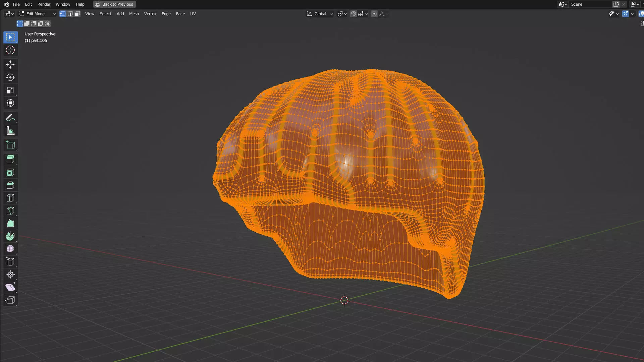Pick the Bevel tool
Screen dimensions: 644x362
point(10,185)
